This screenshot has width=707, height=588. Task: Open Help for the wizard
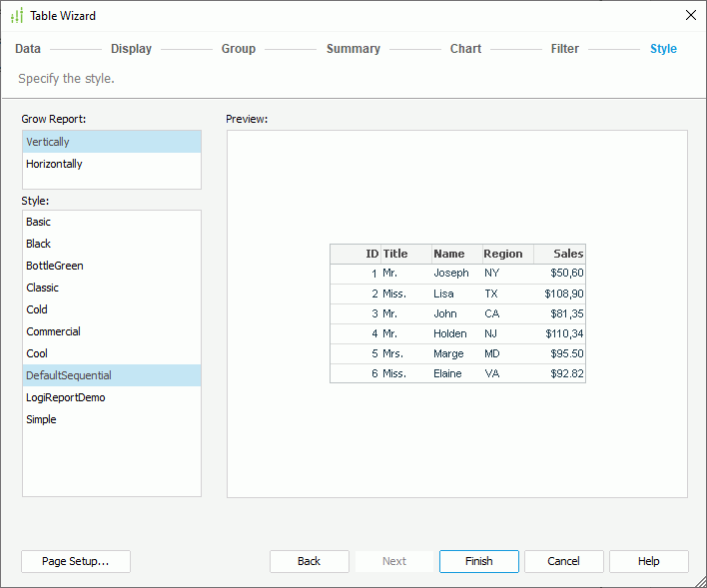(x=648, y=561)
